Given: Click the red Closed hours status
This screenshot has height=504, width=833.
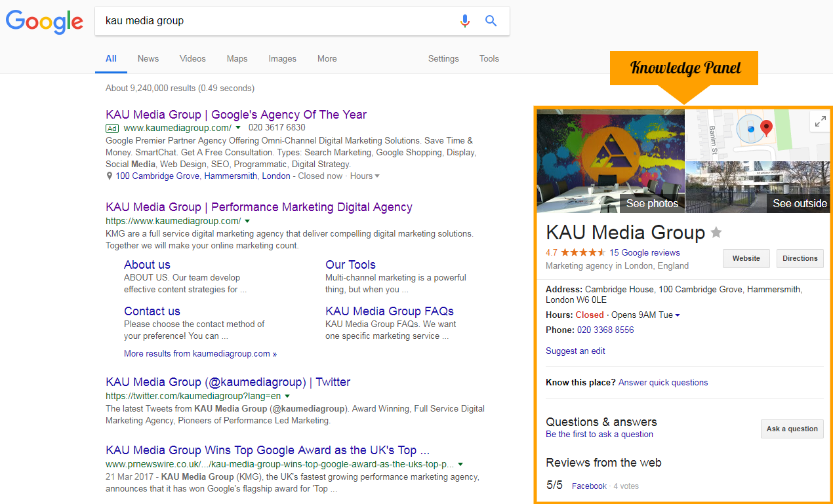Looking at the screenshot, I should (x=590, y=315).
